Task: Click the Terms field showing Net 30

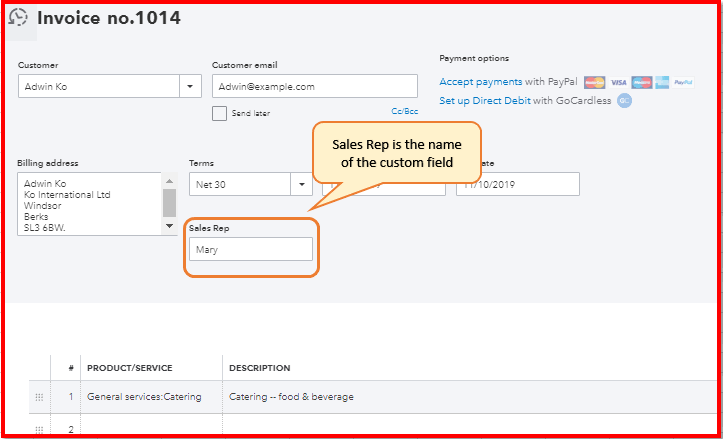Action: click(240, 184)
